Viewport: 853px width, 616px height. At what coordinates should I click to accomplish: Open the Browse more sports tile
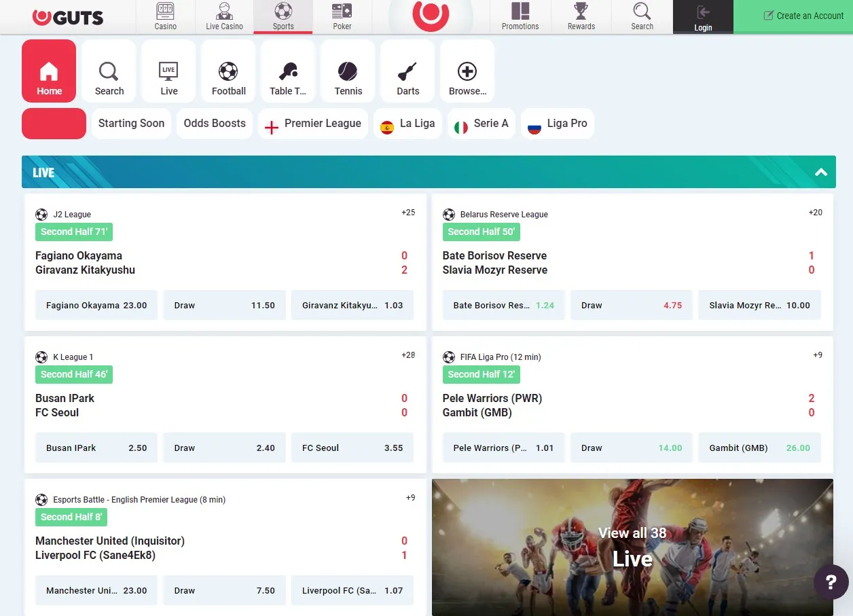[x=467, y=71]
